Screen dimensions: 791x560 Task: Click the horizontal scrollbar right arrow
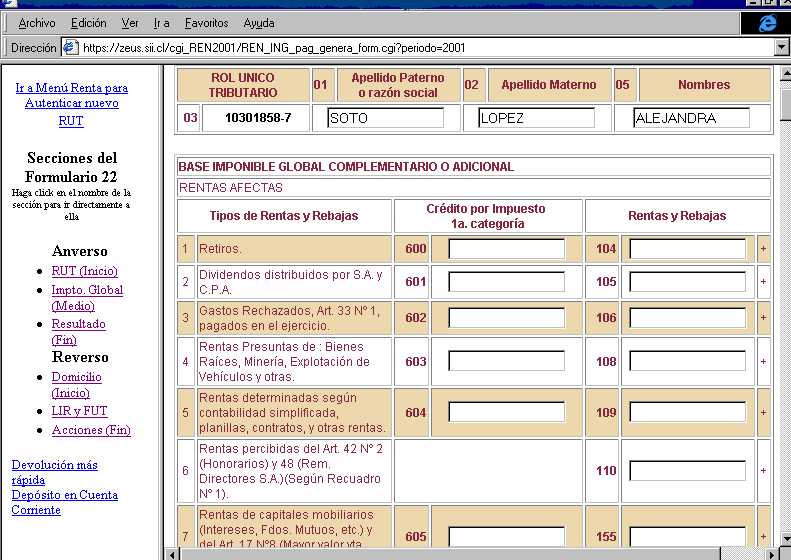tap(771, 554)
